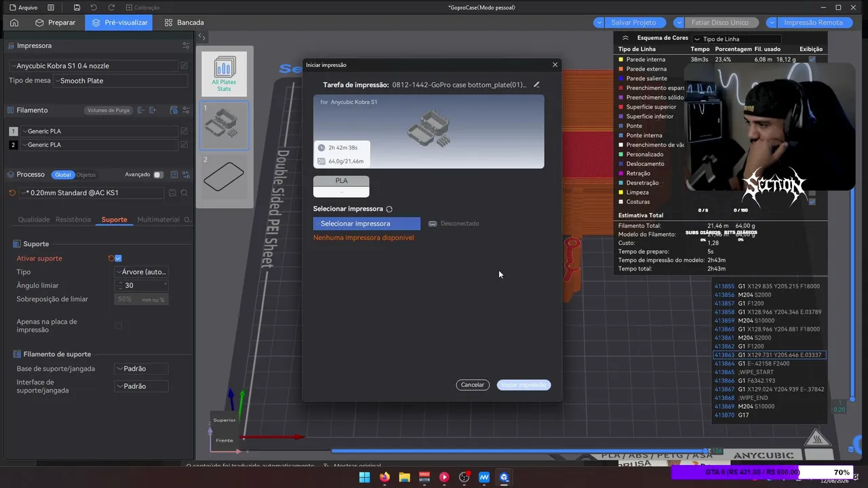Screen dimensions: 868x488
Task: Click the add filament icon
Action: 153,110
